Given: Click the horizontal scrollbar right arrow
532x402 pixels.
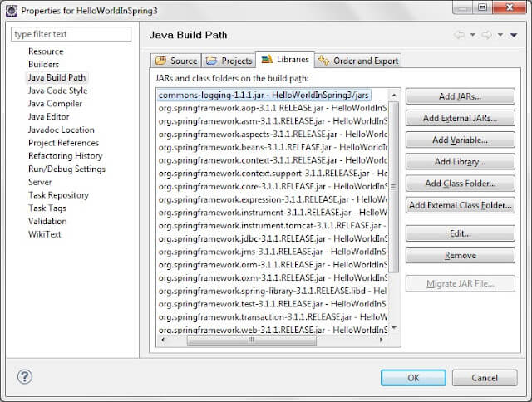Looking at the screenshot, I should tap(382, 340).
